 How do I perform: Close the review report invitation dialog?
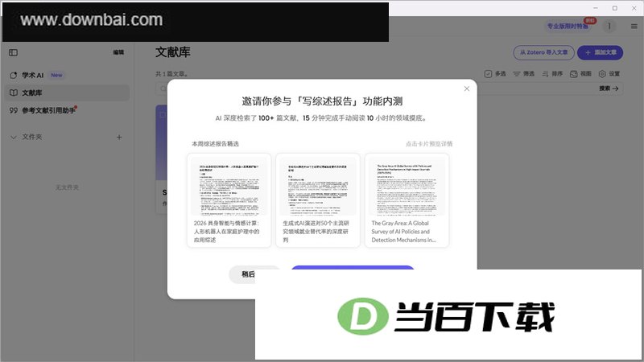tap(467, 88)
